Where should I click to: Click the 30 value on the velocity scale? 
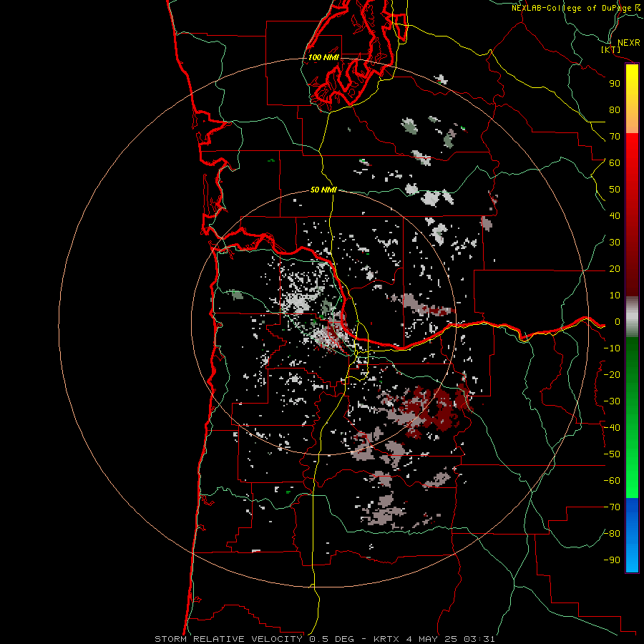coord(615,243)
